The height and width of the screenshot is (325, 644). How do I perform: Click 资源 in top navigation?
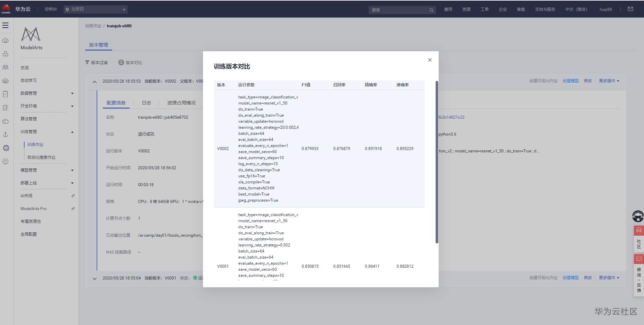coord(466,9)
